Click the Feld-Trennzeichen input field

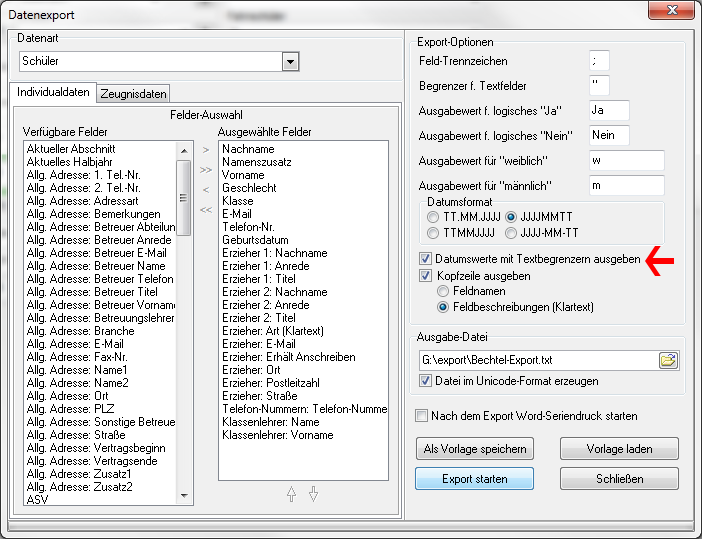(599, 61)
